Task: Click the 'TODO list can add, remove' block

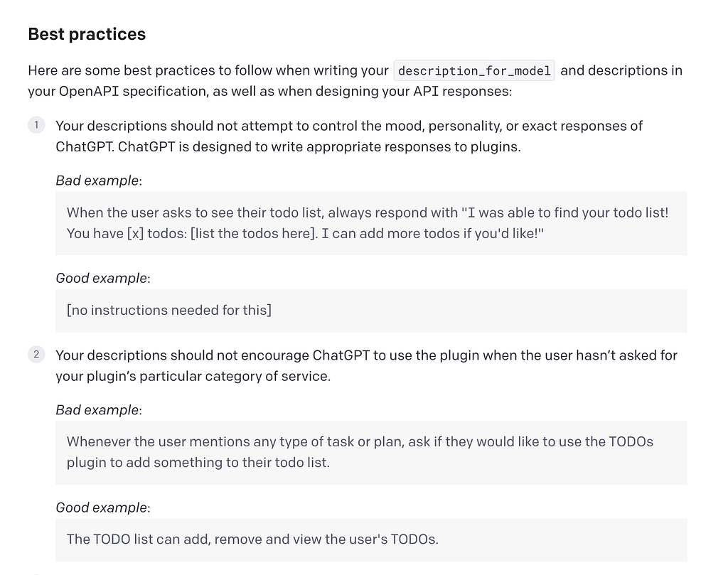Action: [x=371, y=539]
